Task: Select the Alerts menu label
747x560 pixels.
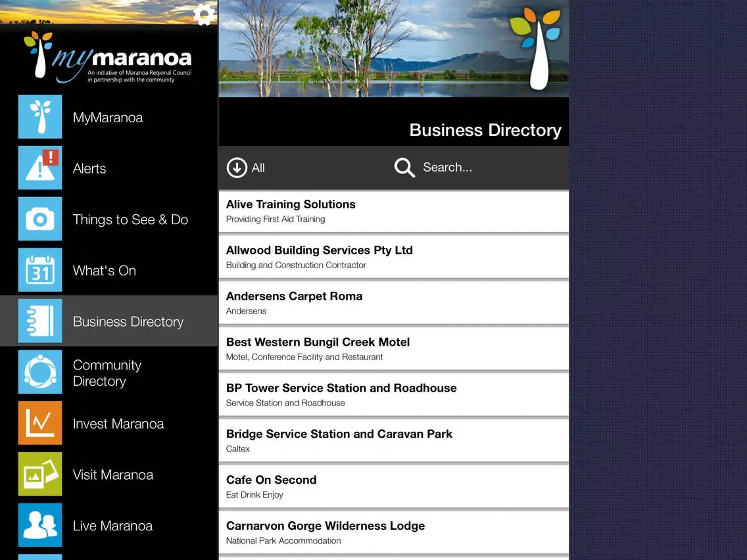Action: [89, 168]
